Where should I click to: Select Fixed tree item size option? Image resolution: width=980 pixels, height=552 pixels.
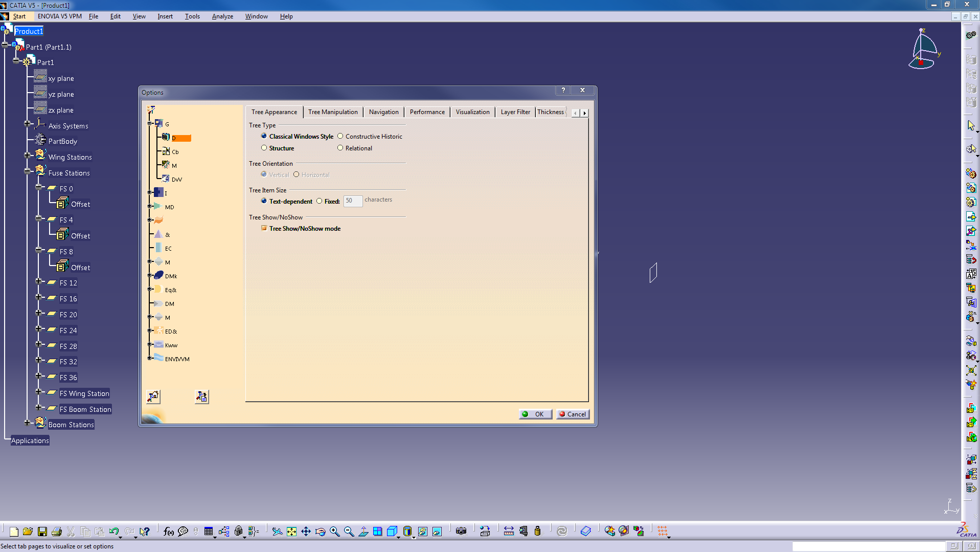(x=320, y=201)
